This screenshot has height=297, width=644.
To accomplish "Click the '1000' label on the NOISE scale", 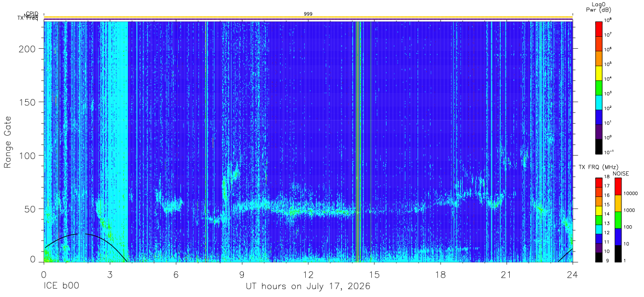I will 629,210.
